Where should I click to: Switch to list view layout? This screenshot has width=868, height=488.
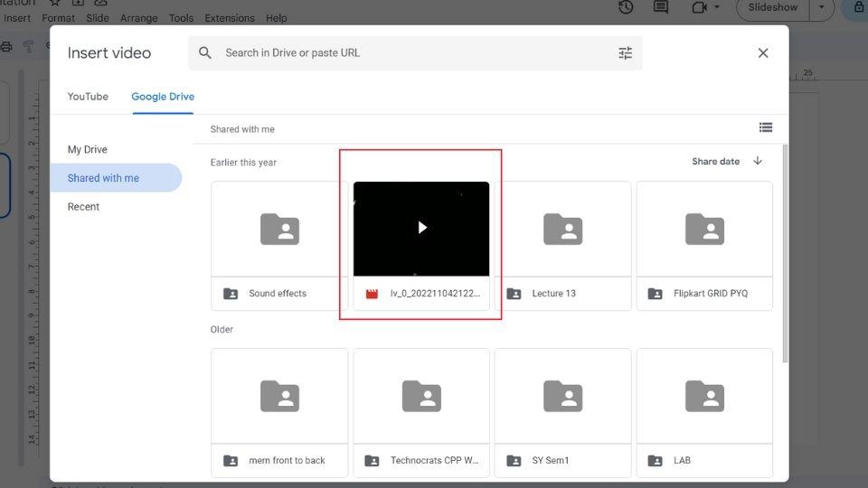(766, 127)
